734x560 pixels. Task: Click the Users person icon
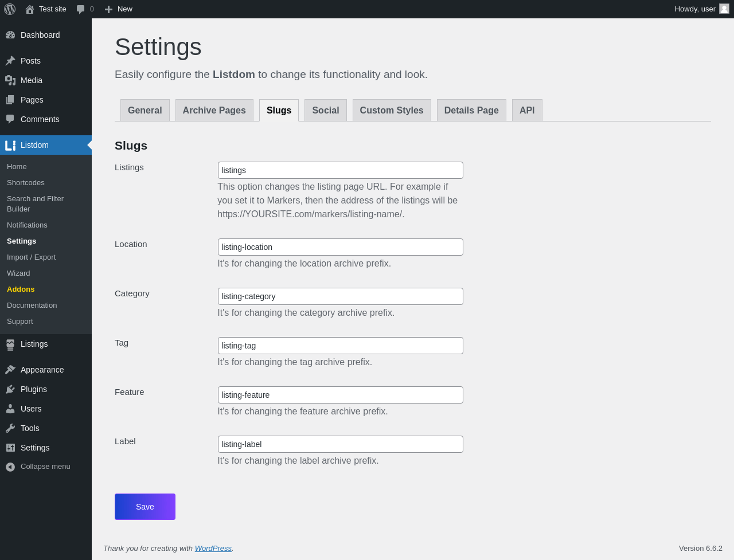[x=10, y=409]
